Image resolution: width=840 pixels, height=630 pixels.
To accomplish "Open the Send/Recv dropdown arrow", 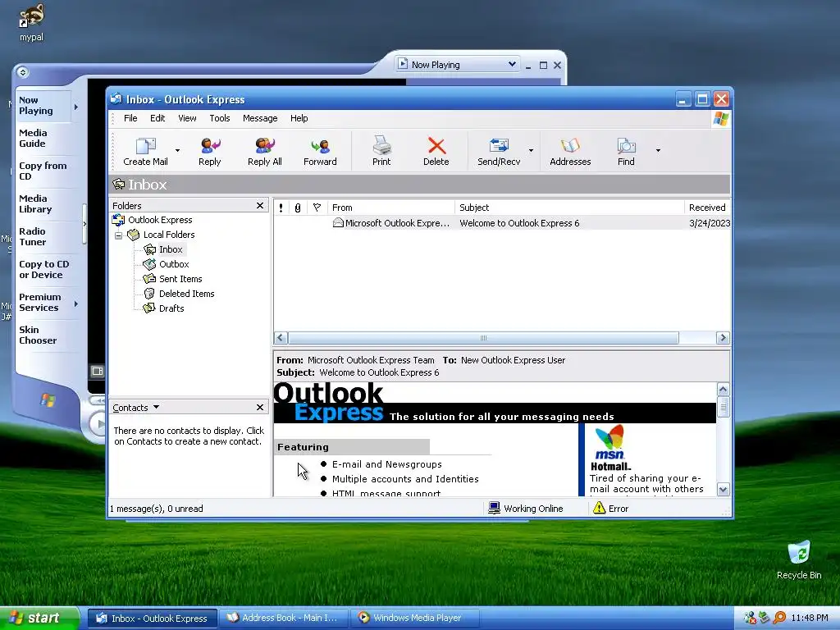I will 531,151.
